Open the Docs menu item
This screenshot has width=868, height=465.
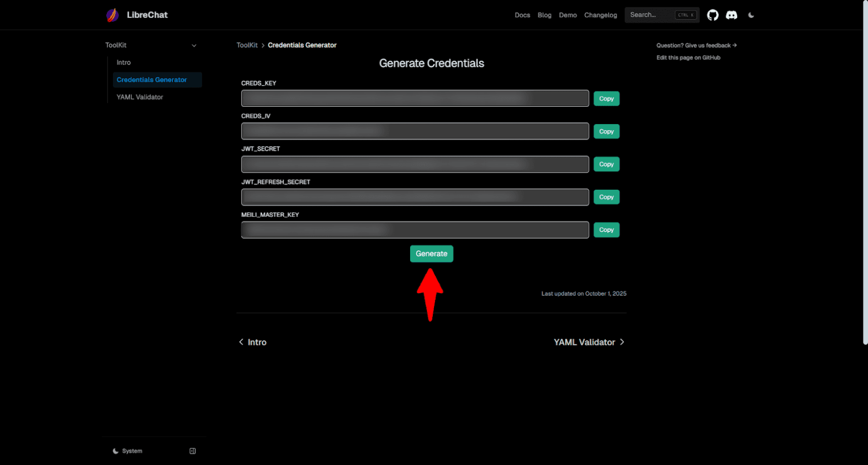tap(522, 15)
